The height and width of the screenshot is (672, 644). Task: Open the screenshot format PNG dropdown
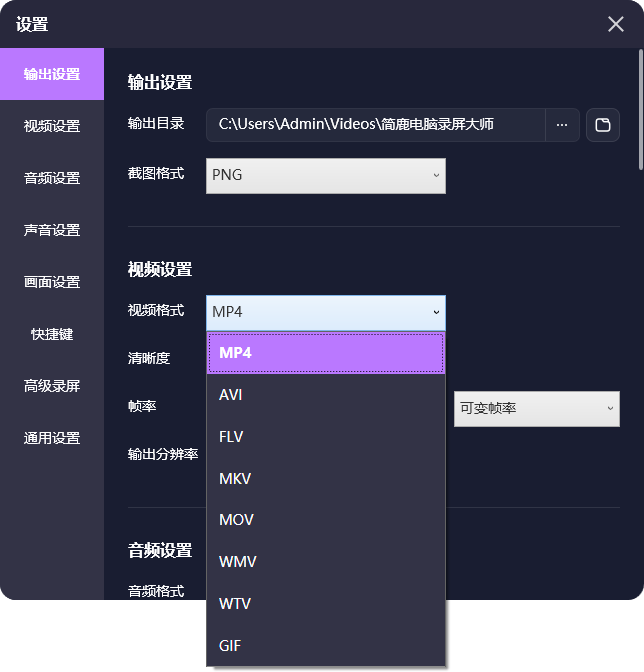(x=326, y=176)
